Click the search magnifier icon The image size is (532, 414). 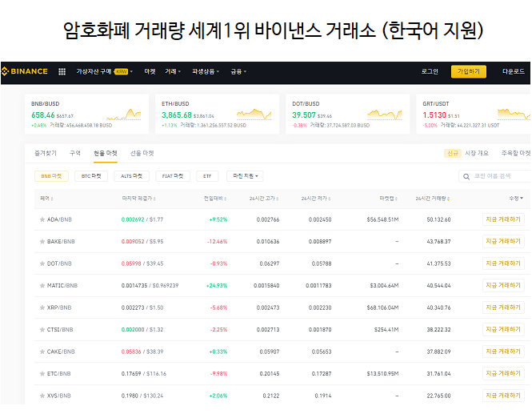point(466,177)
